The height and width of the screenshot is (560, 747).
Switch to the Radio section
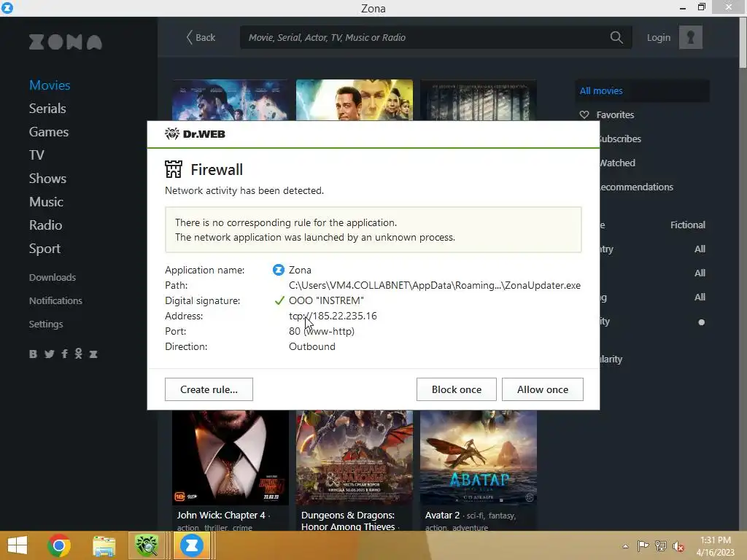(x=46, y=225)
